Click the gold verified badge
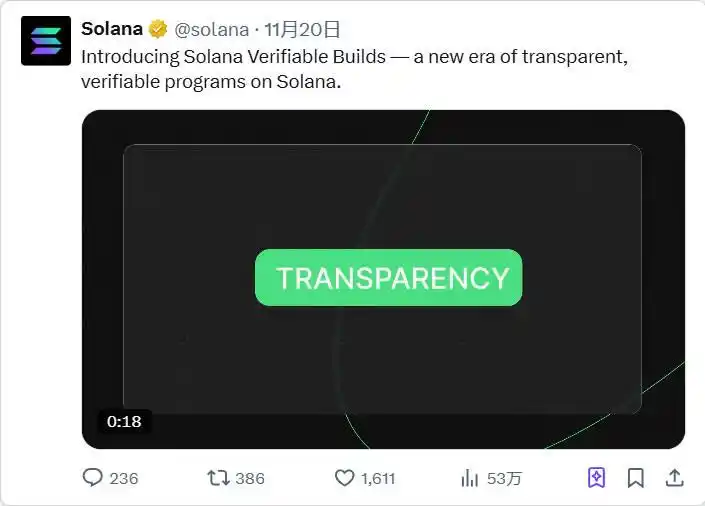The image size is (705, 506). pyautogui.click(x=158, y=28)
